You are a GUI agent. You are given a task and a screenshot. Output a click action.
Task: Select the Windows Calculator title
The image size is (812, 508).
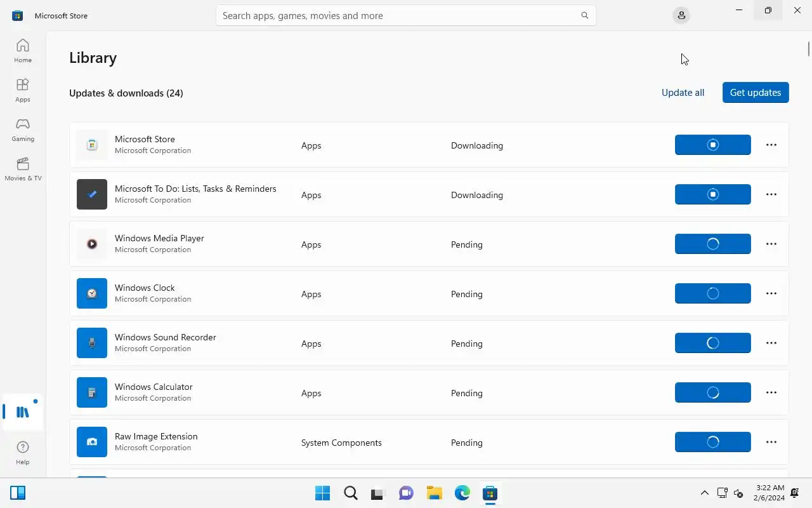point(154,387)
